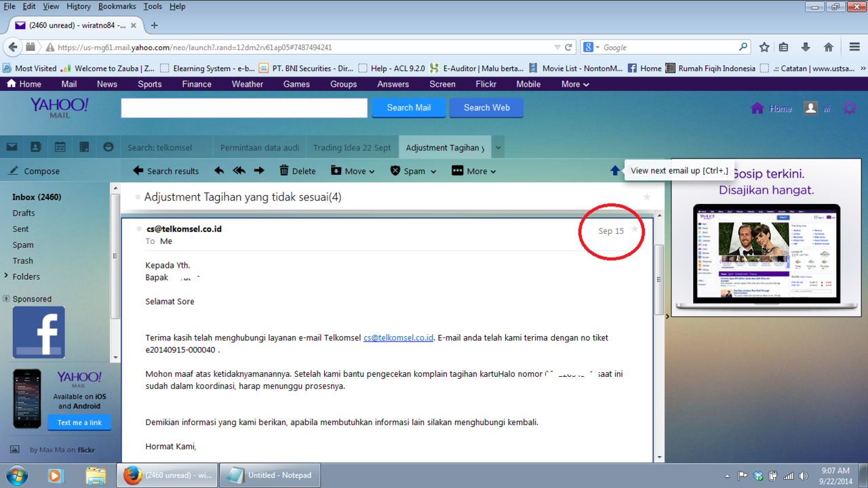Close the Yahoo Mail browser tab
Image resolution: width=868 pixels, height=488 pixels.
[134, 26]
